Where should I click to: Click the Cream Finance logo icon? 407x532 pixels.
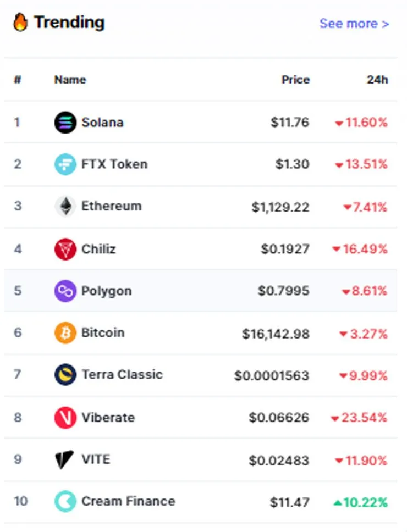point(65,501)
